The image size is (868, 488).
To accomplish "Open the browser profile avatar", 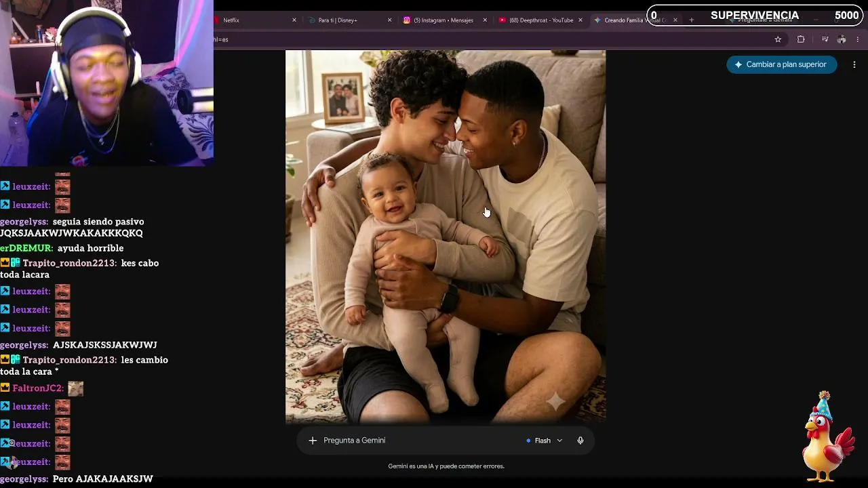I will click(842, 39).
